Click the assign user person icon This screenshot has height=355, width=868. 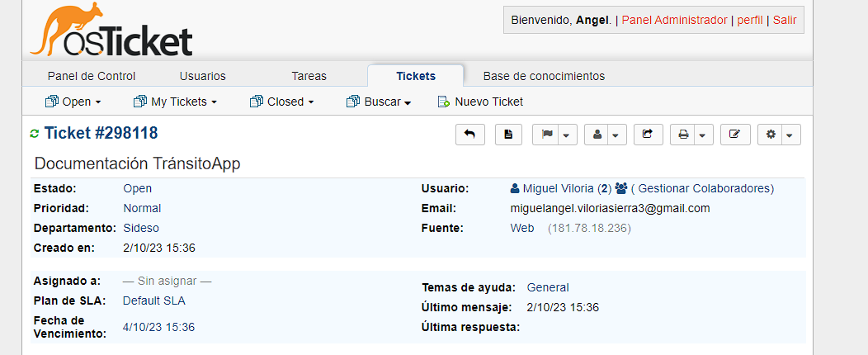597,135
